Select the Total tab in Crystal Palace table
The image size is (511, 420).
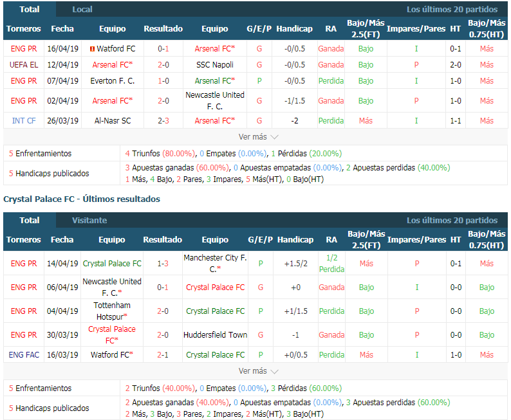[30, 220]
